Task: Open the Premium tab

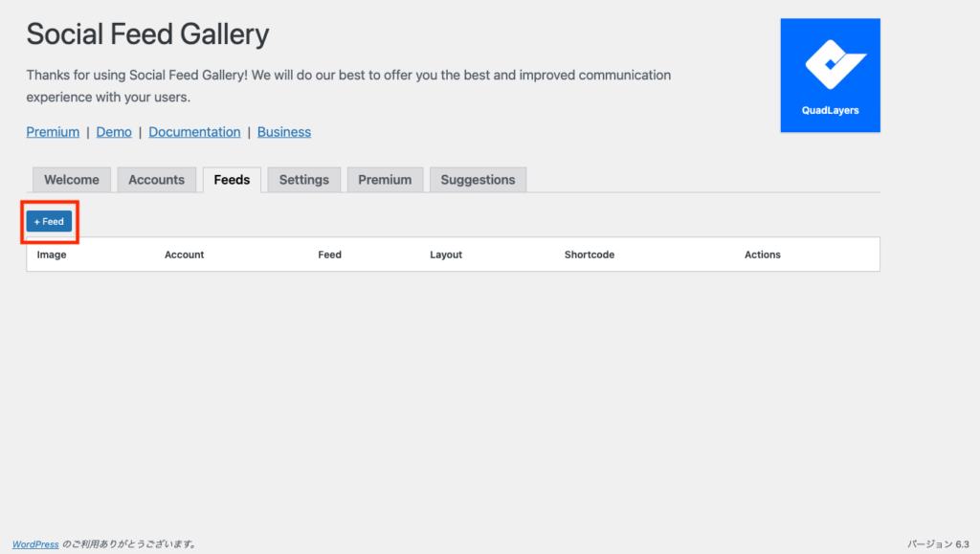Action: pos(385,180)
